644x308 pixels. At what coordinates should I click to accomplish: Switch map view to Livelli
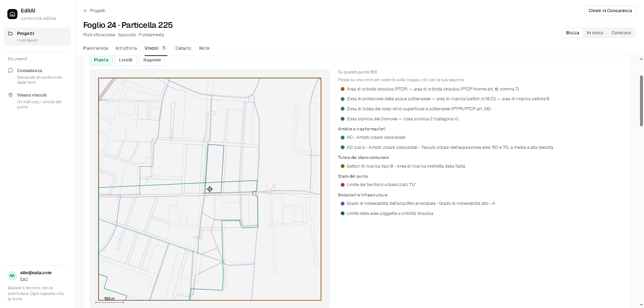[x=126, y=60]
